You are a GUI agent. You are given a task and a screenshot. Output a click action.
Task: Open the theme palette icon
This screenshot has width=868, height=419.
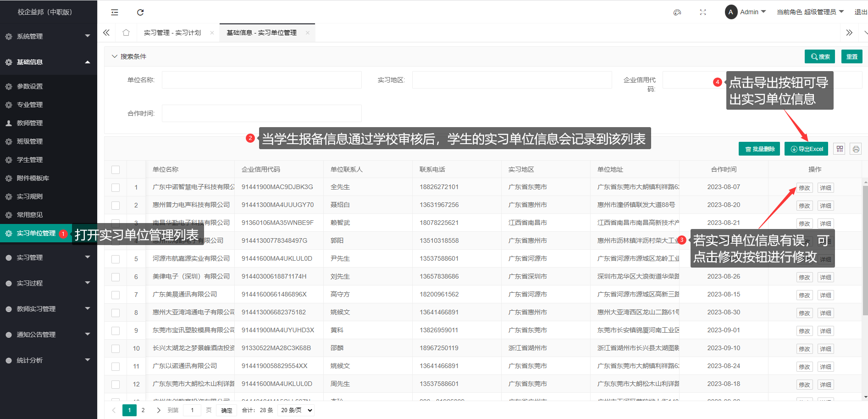tap(677, 12)
